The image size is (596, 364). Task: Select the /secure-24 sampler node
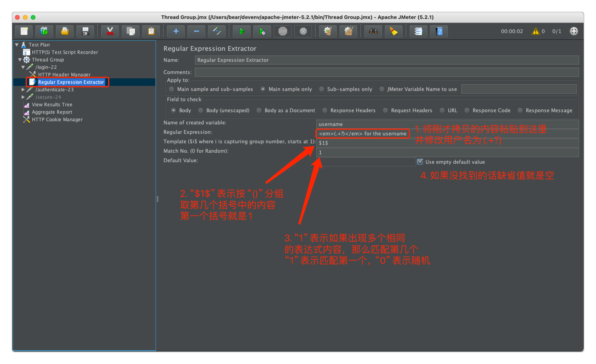coord(48,97)
